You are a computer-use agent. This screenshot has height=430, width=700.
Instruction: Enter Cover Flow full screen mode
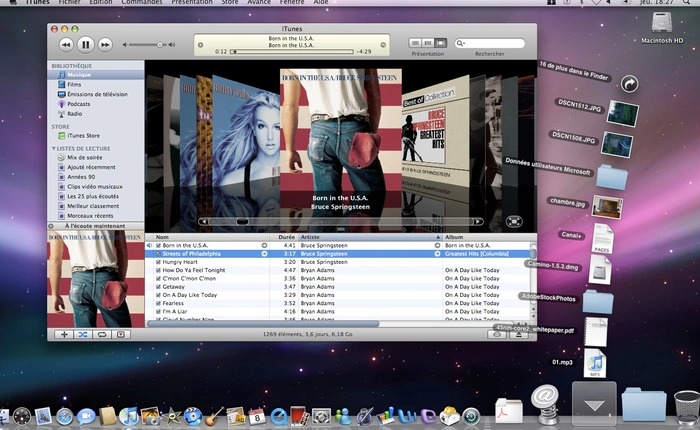tap(514, 221)
